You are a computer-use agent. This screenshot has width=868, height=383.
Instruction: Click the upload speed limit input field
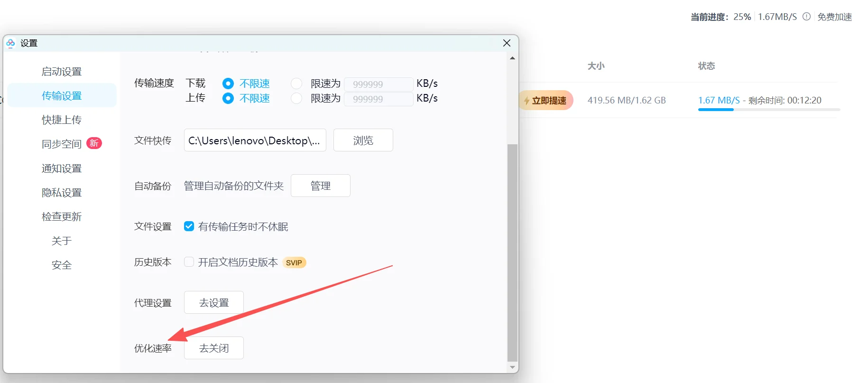click(x=379, y=99)
